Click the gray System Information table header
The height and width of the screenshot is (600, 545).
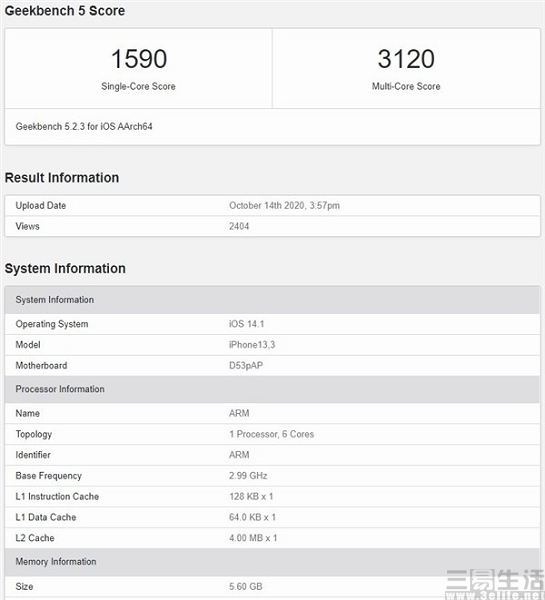click(x=272, y=300)
